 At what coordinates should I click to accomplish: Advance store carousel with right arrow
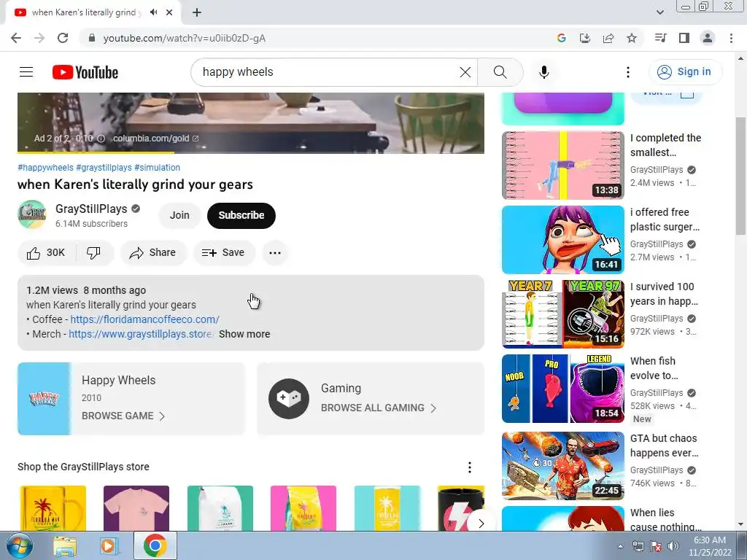(481, 524)
